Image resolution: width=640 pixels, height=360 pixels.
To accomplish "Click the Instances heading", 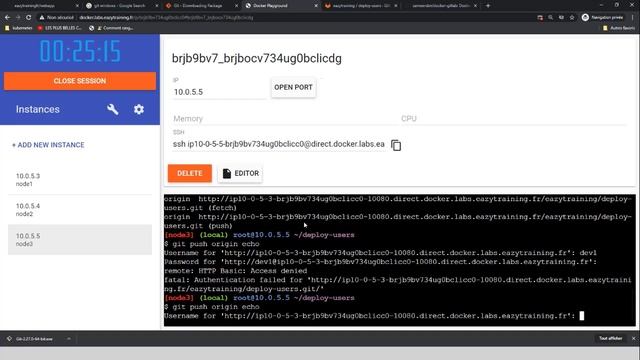I will click(x=38, y=109).
